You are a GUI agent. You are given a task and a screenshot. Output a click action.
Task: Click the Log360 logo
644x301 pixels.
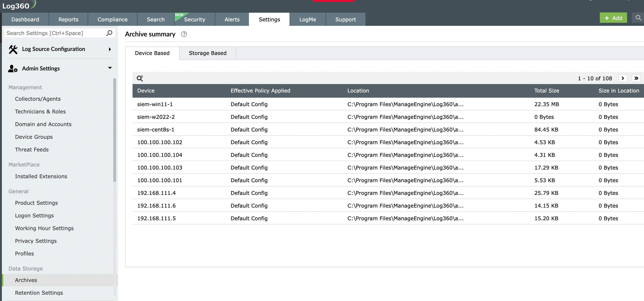pos(19,5)
